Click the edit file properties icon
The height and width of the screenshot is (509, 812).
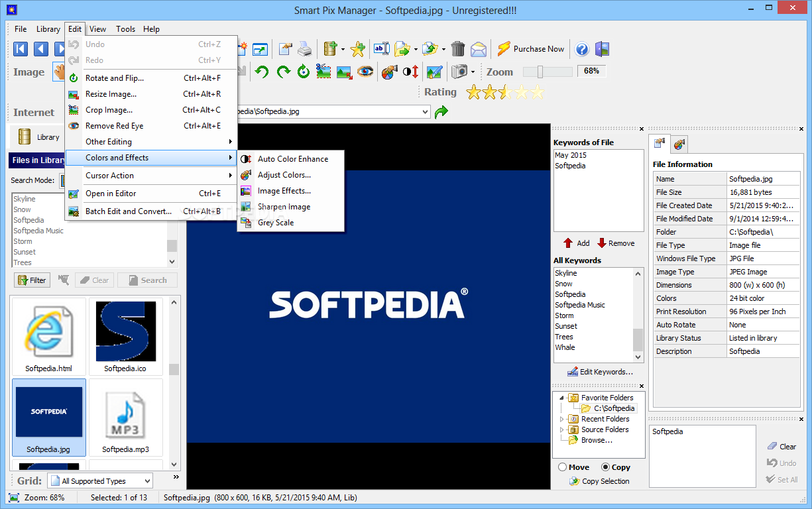pyautogui.click(x=285, y=49)
